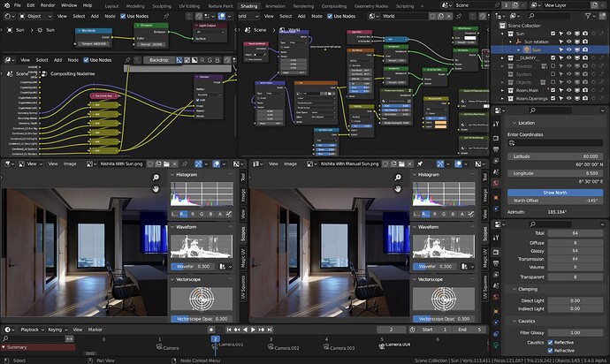Open the Keying dropdown in the timeline
This screenshot has width=610, height=364.
pyautogui.click(x=57, y=330)
